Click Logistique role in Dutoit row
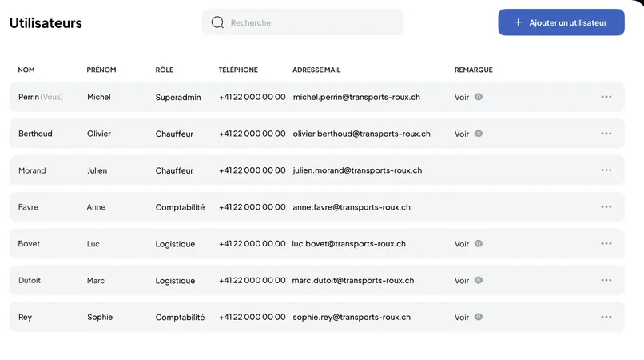 point(175,281)
